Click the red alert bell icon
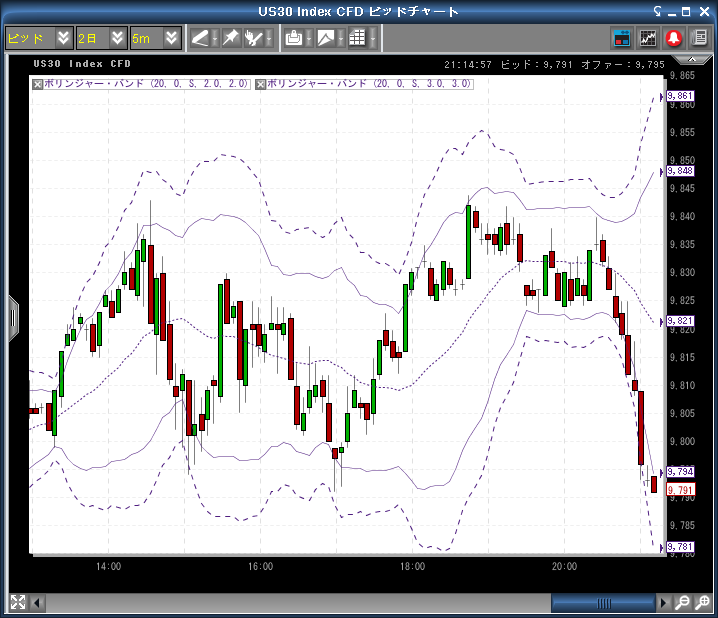 pos(675,38)
